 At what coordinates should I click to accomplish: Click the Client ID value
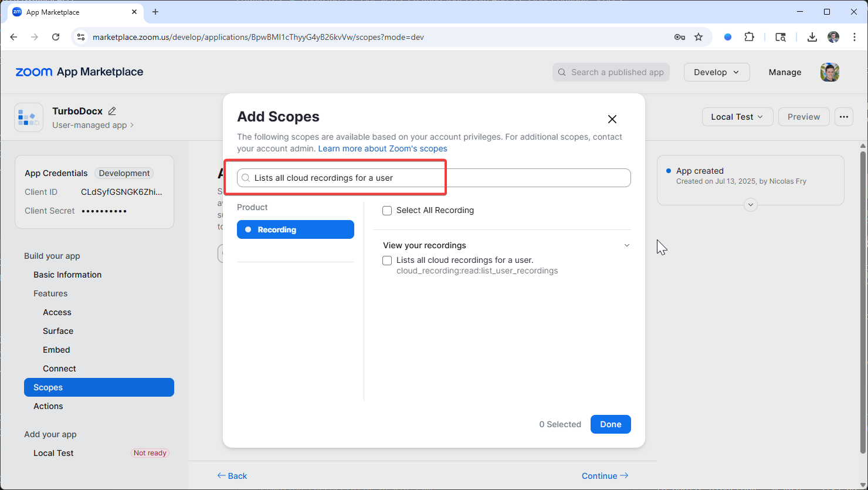click(x=121, y=192)
